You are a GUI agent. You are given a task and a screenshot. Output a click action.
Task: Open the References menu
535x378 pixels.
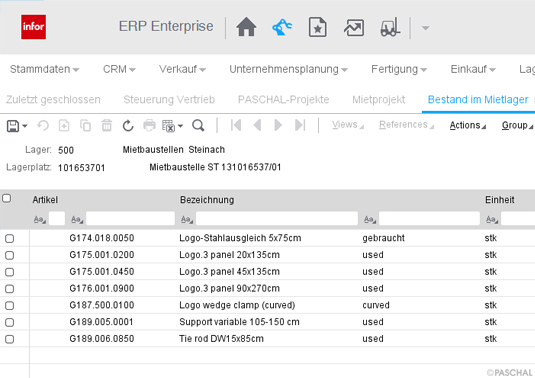406,125
